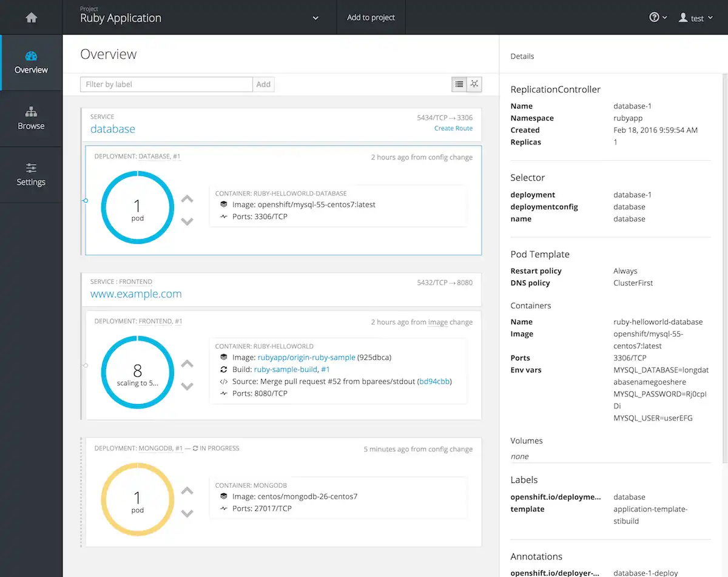728x577 pixels.
Task: Click the Create Route link
Action: 453,129
